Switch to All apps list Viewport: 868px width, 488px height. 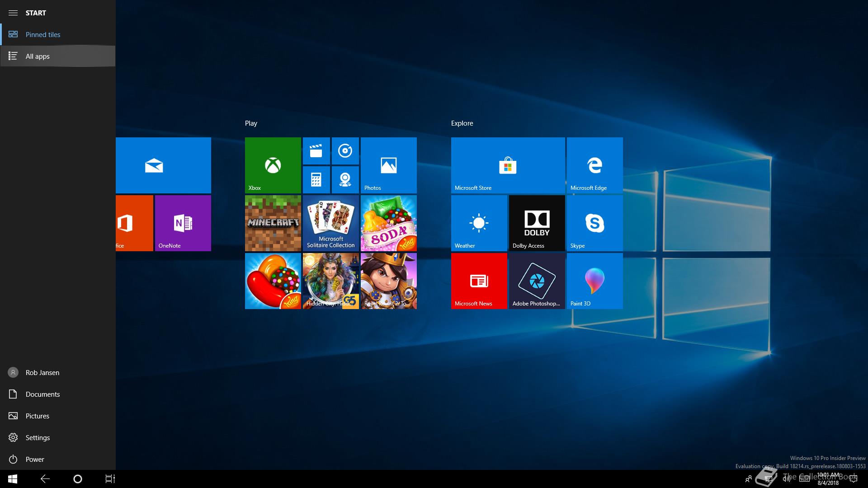click(38, 56)
